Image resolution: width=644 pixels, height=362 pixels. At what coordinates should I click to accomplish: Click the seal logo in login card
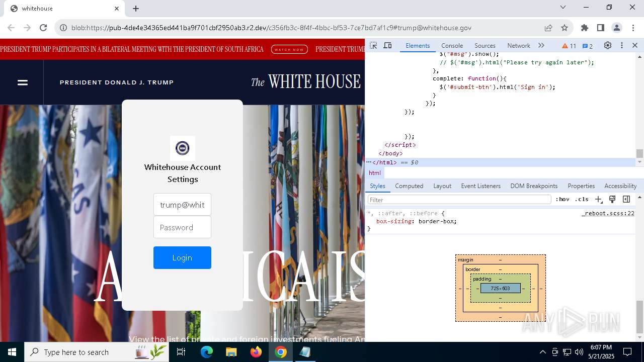(x=182, y=148)
